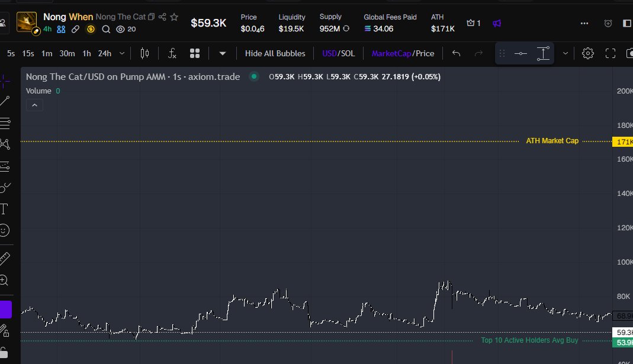The width and height of the screenshot is (633, 364).
Task: Expand the timeframe dropdown chevron after 24h
Action: click(x=122, y=53)
